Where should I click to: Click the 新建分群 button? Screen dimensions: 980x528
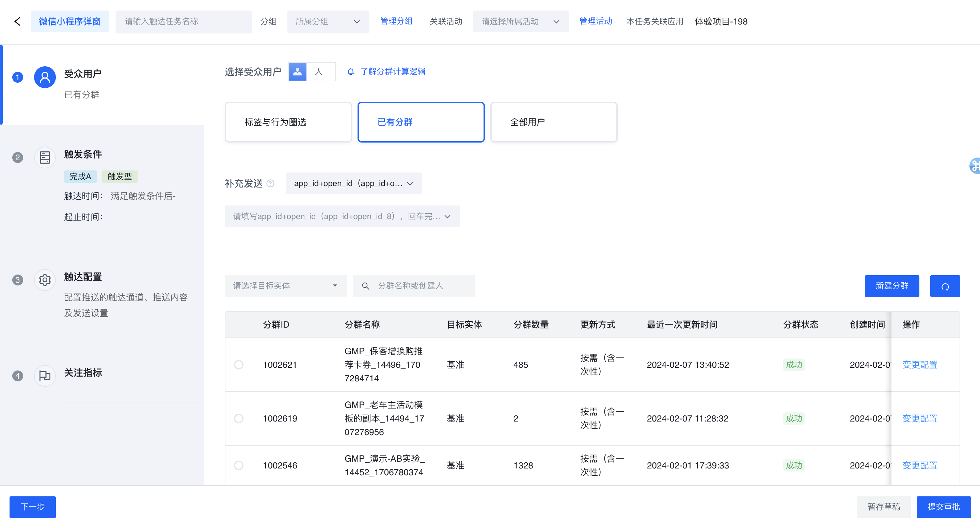coord(891,286)
